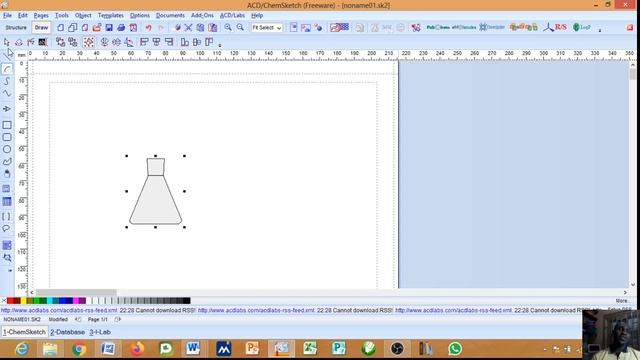Save the document with floppy icon
Image resolution: width=640 pixels, height=360 pixels.
(x=109, y=28)
